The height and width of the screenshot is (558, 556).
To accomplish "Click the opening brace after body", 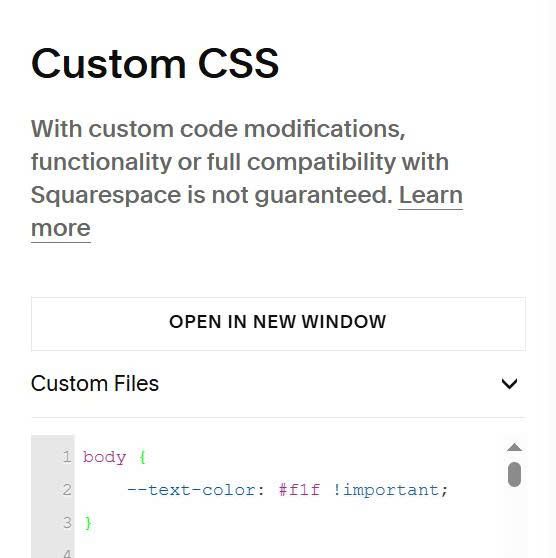I will point(142,457).
